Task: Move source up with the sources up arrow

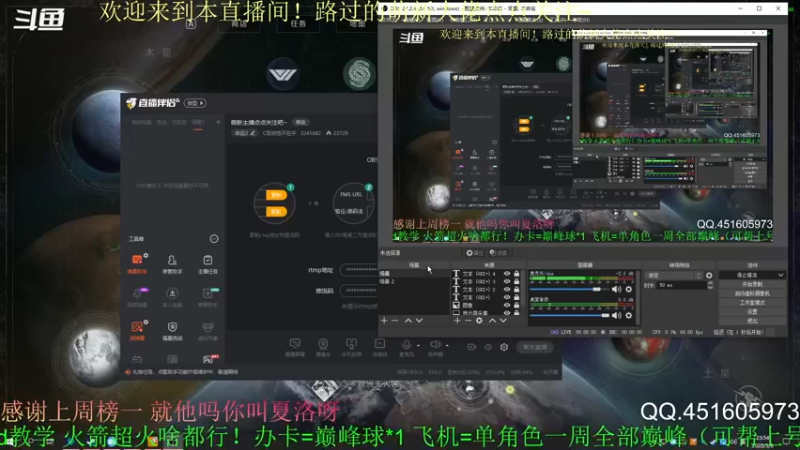Action: (x=492, y=320)
